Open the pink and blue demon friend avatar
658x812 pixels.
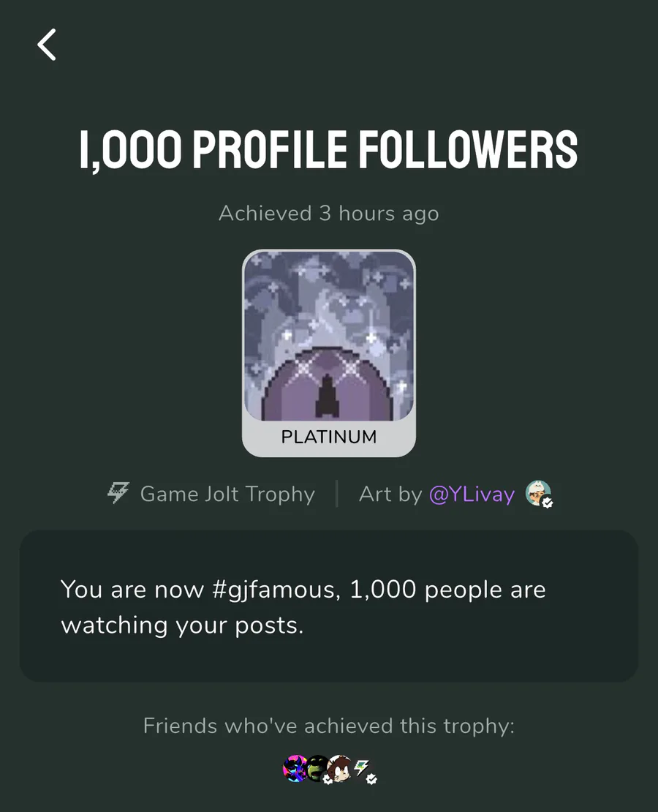click(295, 769)
